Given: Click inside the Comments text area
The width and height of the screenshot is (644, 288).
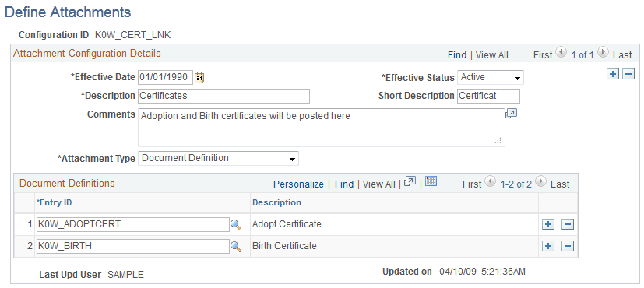Looking at the screenshot, I should [x=321, y=128].
